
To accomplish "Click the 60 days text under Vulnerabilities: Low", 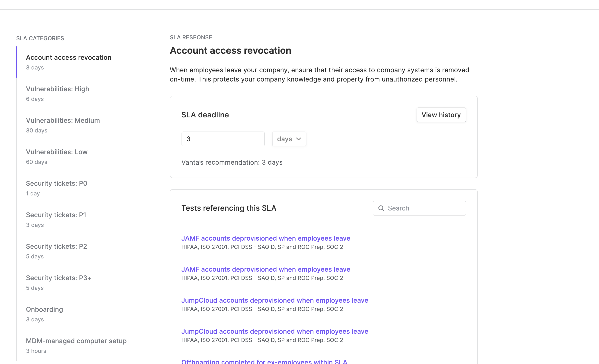I will pos(37,162).
